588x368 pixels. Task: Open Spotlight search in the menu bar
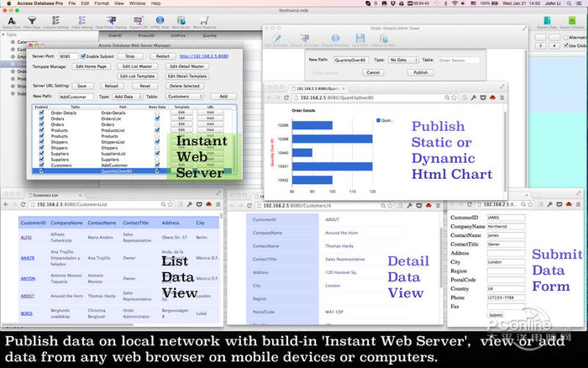click(570, 3)
